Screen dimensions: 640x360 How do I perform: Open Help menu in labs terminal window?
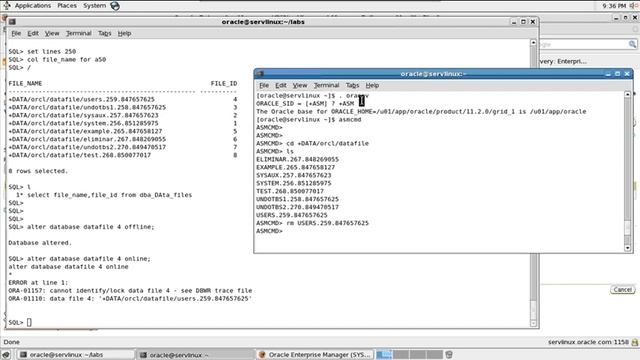(x=124, y=33)
